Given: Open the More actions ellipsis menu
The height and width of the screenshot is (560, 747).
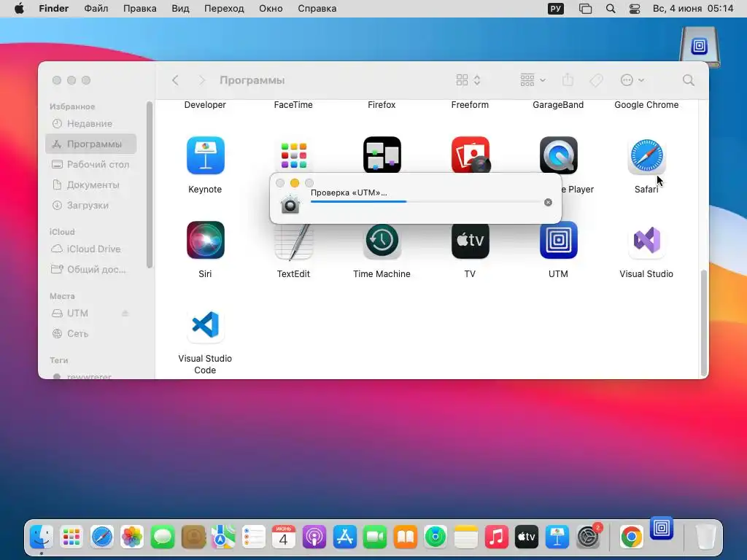Looking at the screenshot, I should (x=632, y=80).
